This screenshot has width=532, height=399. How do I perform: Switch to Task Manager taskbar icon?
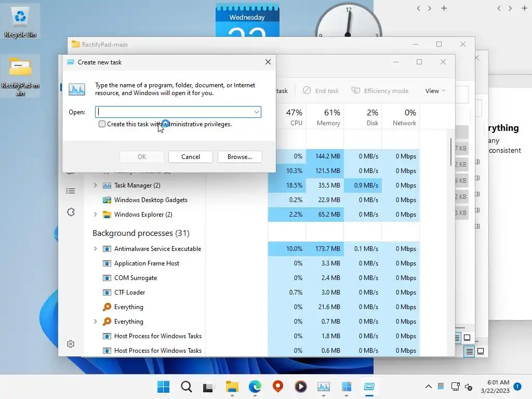click(x=323, y=387)
